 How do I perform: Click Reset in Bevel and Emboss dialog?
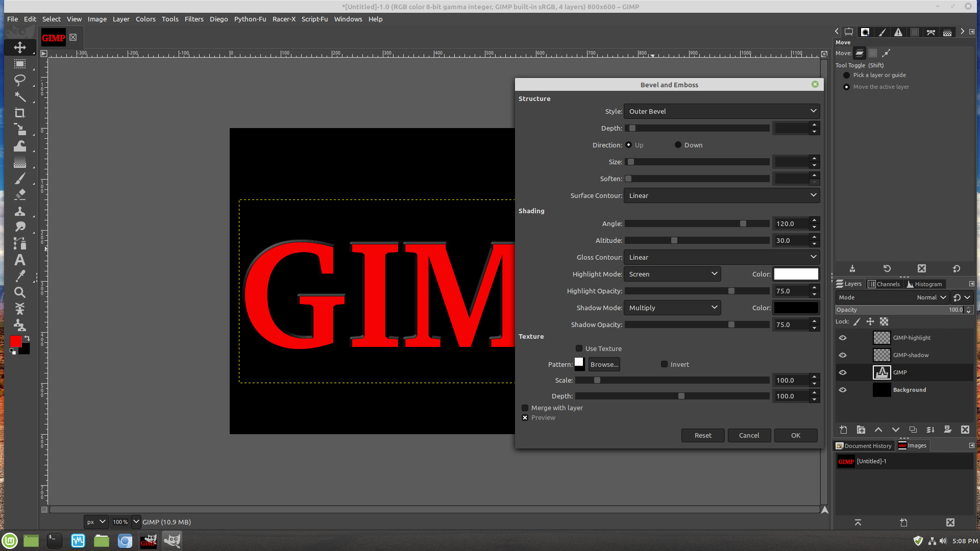point(703,435)
